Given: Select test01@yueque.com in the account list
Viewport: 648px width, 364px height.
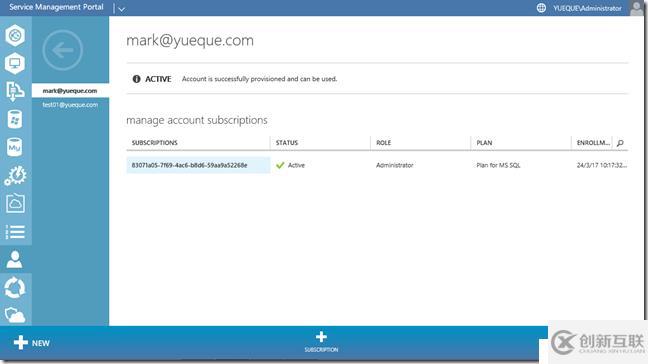Looking at the screenshot, I should click(x=70, y=105).
